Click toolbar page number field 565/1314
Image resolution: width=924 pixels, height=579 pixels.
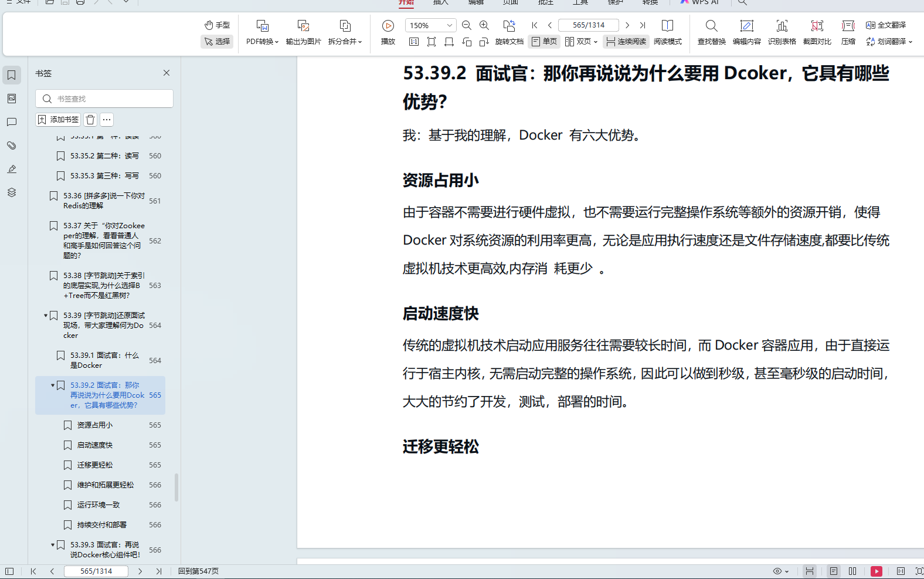coord(589,25)
